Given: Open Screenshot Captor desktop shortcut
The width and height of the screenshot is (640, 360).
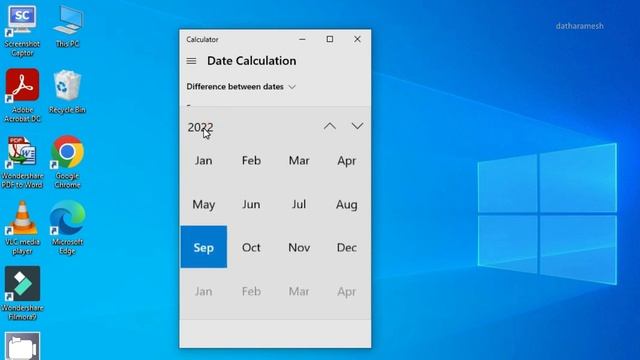Looking at the screenshot, I should click(22, 31).
